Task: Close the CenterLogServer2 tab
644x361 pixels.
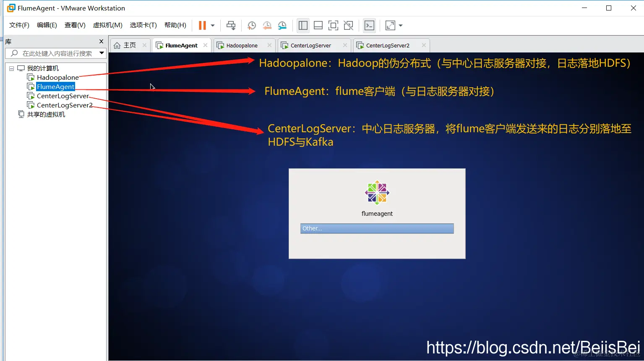Action: (x=424, y=45)
